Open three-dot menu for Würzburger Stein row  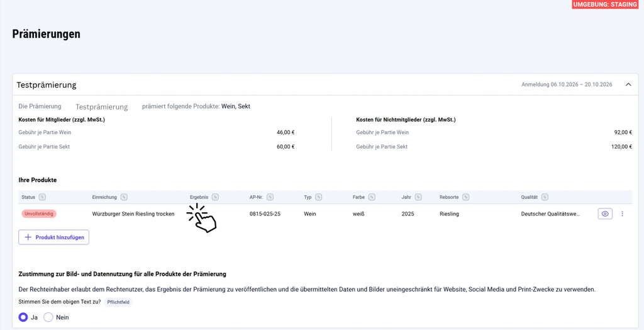[x=622, y=214]
